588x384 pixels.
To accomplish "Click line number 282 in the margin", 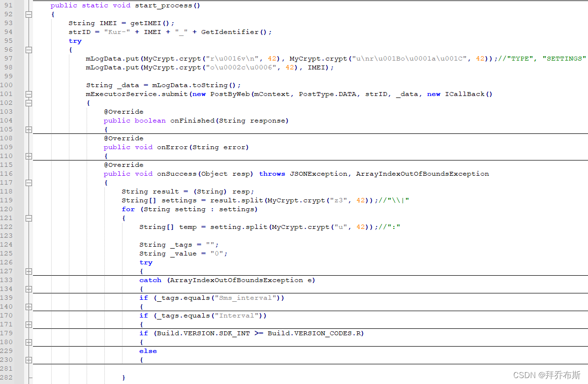I will (x=6, y=377).
